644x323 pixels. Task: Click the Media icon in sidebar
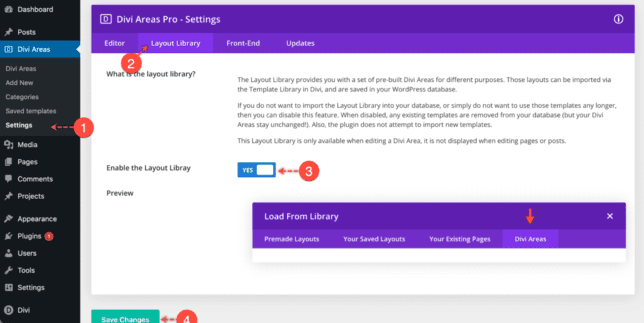(x=9, y=145)
